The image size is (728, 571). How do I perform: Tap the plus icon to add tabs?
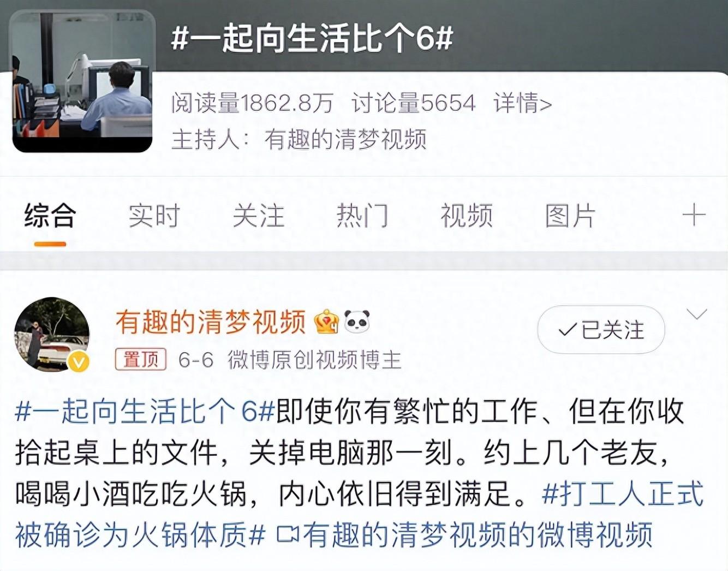tap(694, 215)
